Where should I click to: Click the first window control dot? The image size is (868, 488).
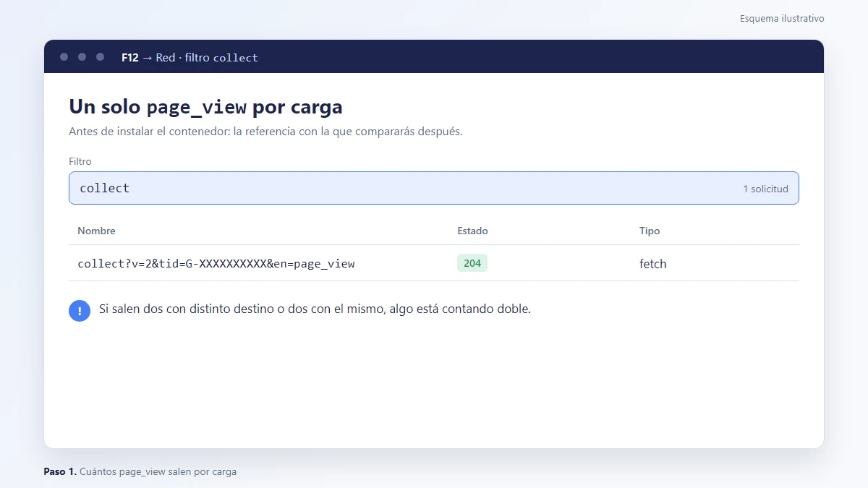pos(64,56)
